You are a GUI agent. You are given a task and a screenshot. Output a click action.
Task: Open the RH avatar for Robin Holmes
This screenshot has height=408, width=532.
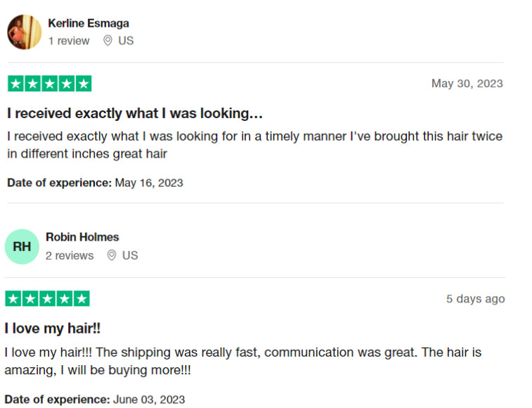pyautogui.click(x=22, y=247)
